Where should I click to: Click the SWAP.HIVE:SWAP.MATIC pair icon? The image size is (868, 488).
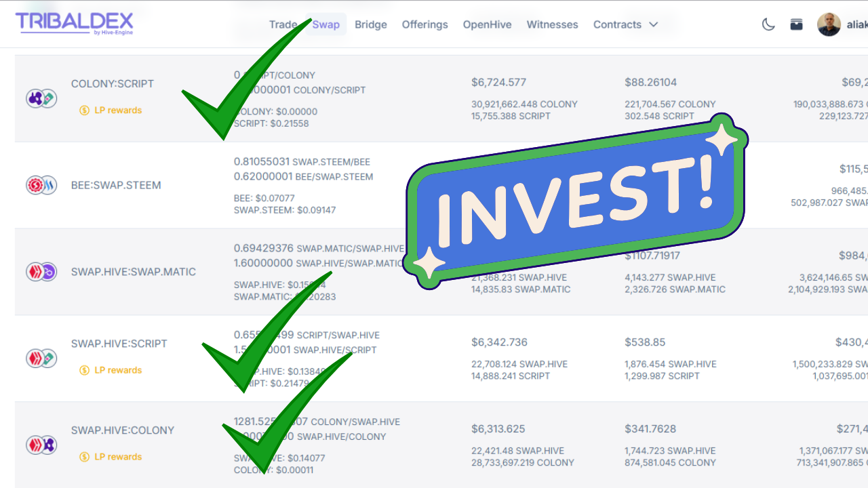(41, 272)
